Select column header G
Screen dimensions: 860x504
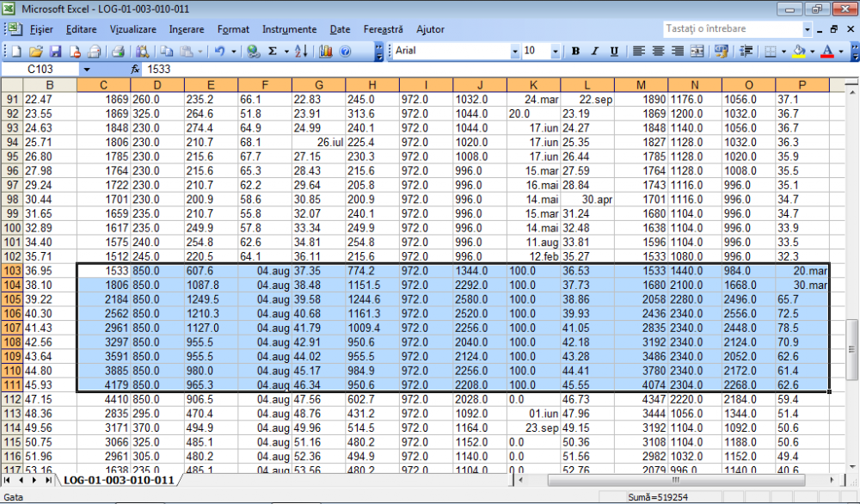pyautogui.click(x=319, y=85)
